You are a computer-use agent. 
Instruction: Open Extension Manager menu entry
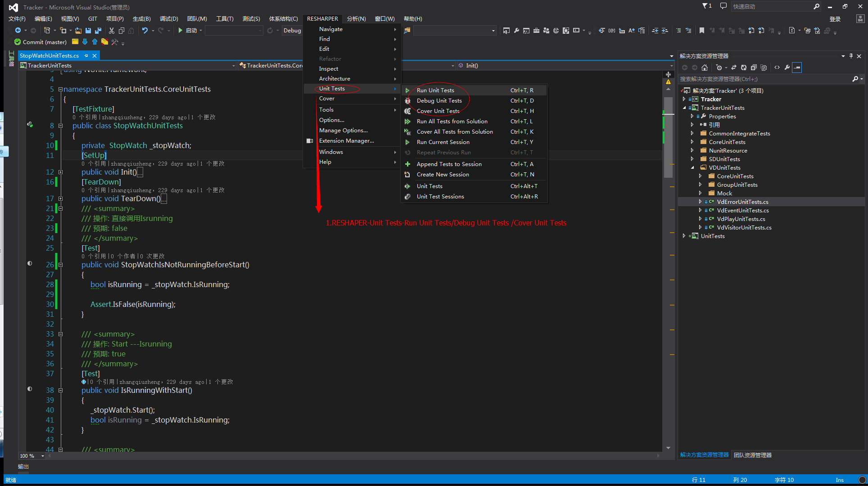tap(352, 140)
